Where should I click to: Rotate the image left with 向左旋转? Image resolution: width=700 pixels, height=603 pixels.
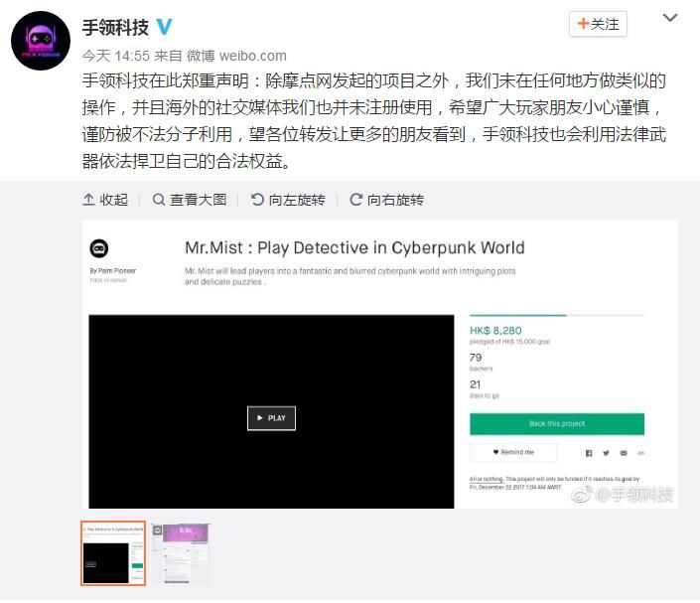(x=288, y=200)
